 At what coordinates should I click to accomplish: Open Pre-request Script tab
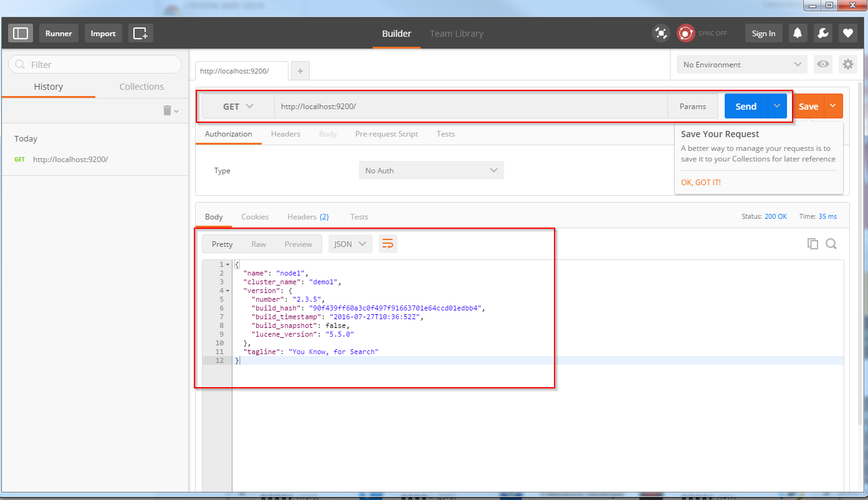click(x=386, y=134)
